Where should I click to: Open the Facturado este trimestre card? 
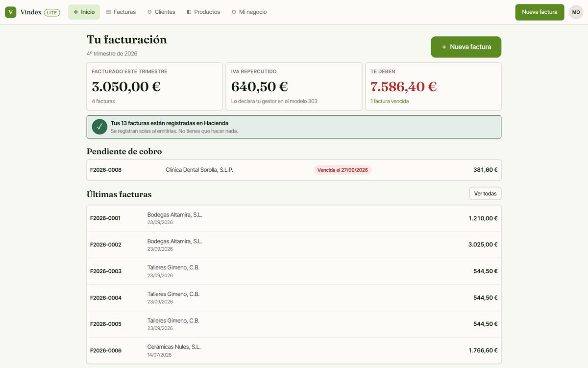pyautogui.click(x=154, y=86)
